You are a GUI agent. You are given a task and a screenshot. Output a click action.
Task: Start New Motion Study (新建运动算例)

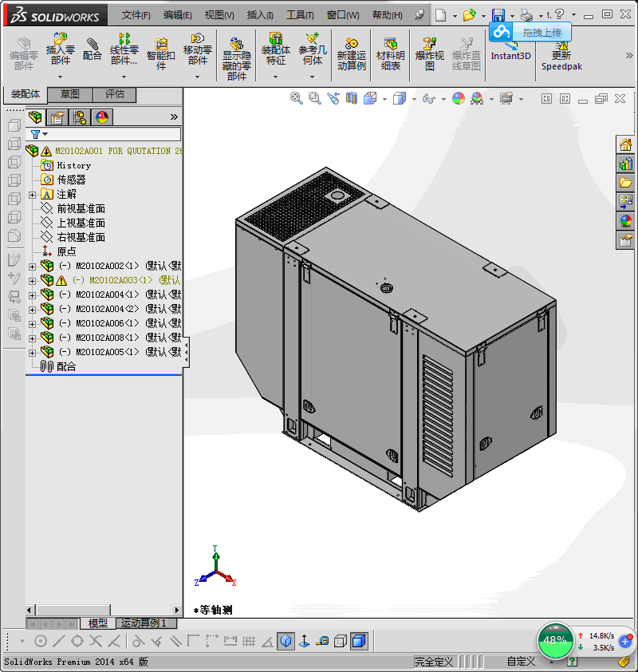[351, 54]
